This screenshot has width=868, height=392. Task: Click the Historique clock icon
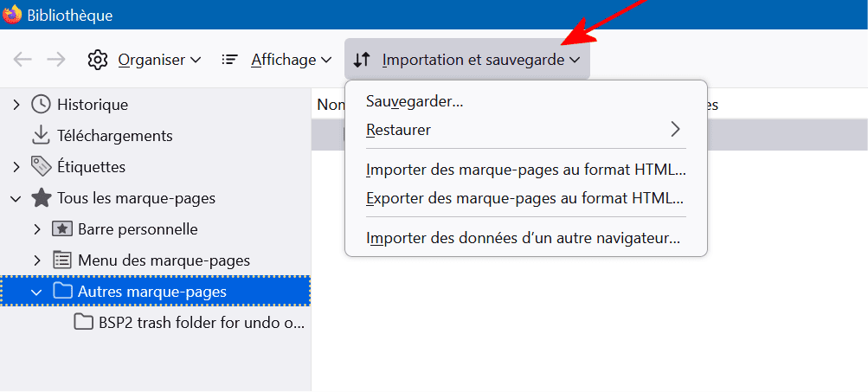[41, 104]
